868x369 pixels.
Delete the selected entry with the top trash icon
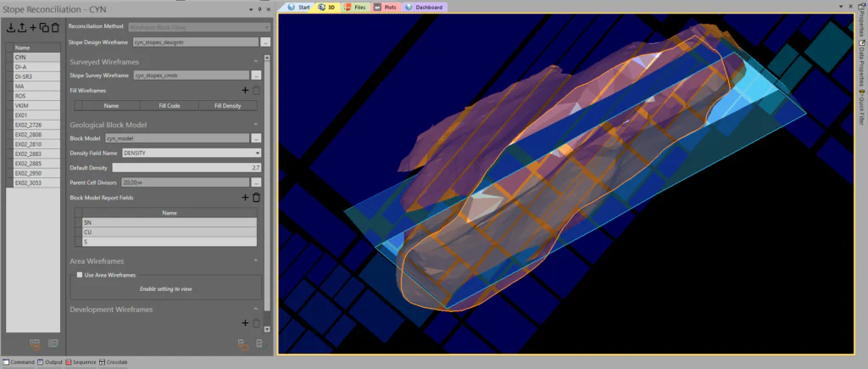[x=55, y=27]
